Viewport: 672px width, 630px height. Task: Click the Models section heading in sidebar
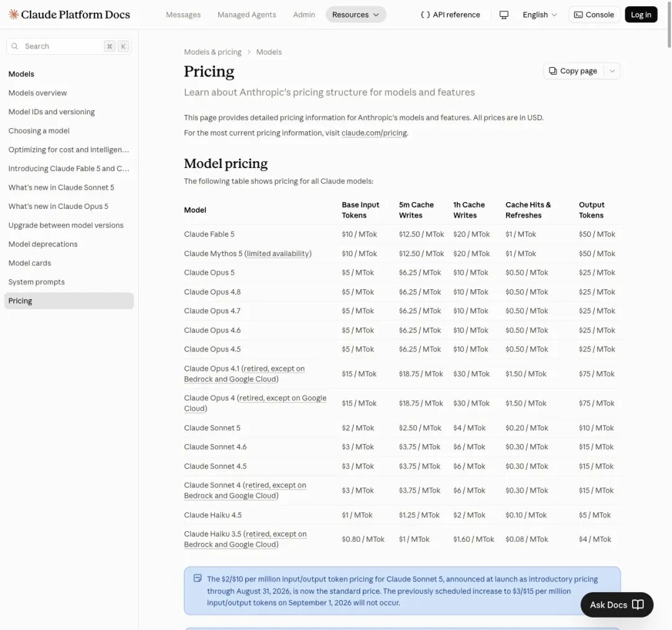pos(21,73)
